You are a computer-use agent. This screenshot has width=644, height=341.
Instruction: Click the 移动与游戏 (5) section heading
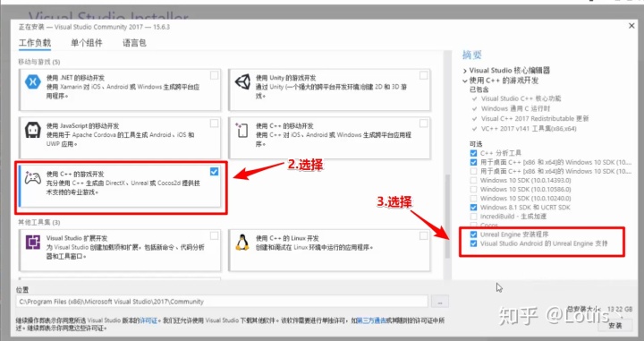[x=39, y=62]
